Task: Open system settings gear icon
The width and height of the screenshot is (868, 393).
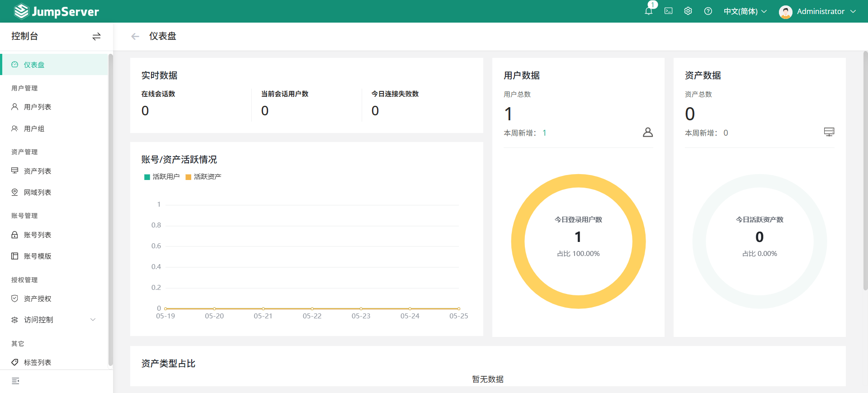Action: (x=688, y=11)
